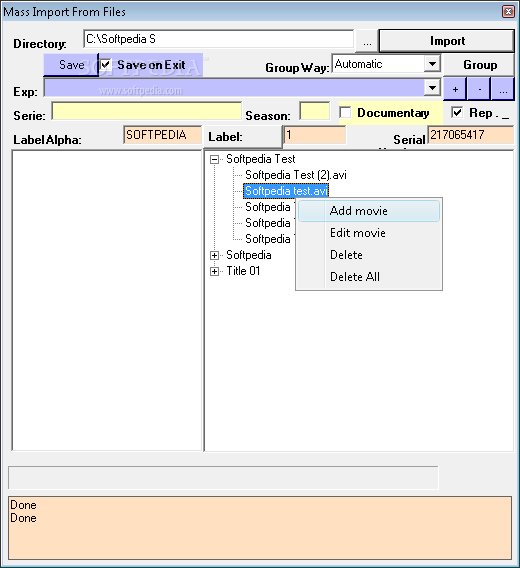Select the Title 01 node label
The width and height of the screenshot is (520, 568).
point(243,271)
